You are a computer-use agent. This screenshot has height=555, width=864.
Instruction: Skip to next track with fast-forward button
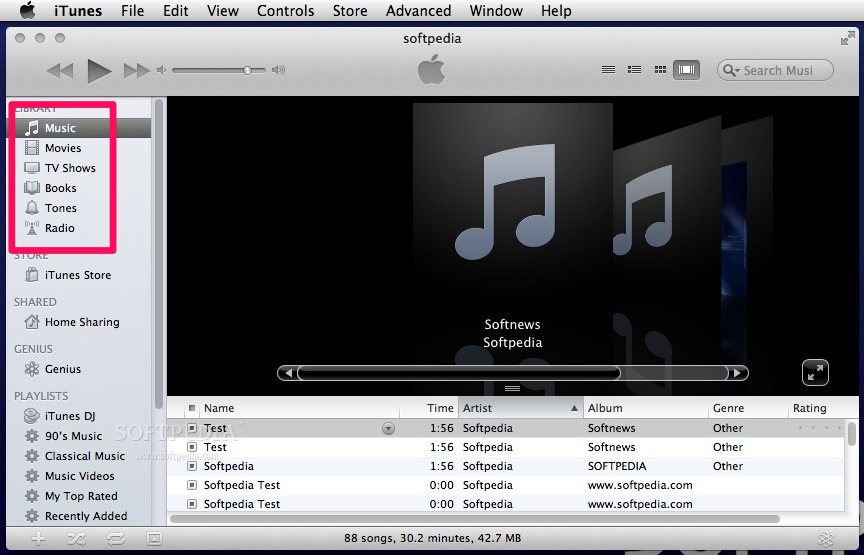137,71
